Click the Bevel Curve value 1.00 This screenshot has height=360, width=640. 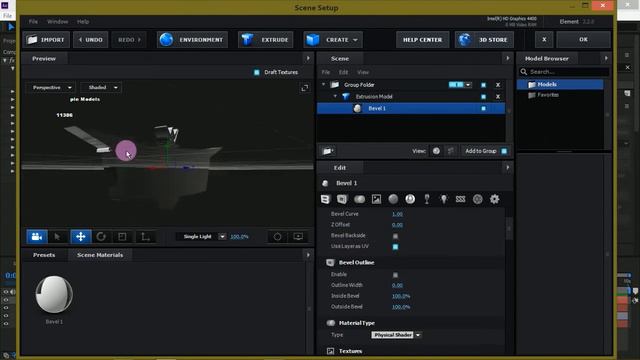click(x=397, y=214)
